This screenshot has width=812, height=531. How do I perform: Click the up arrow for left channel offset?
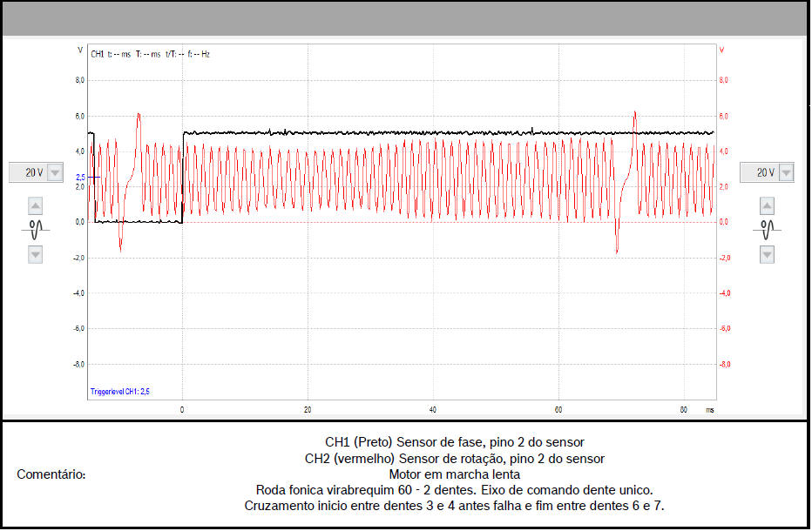[x=36, y=206]
